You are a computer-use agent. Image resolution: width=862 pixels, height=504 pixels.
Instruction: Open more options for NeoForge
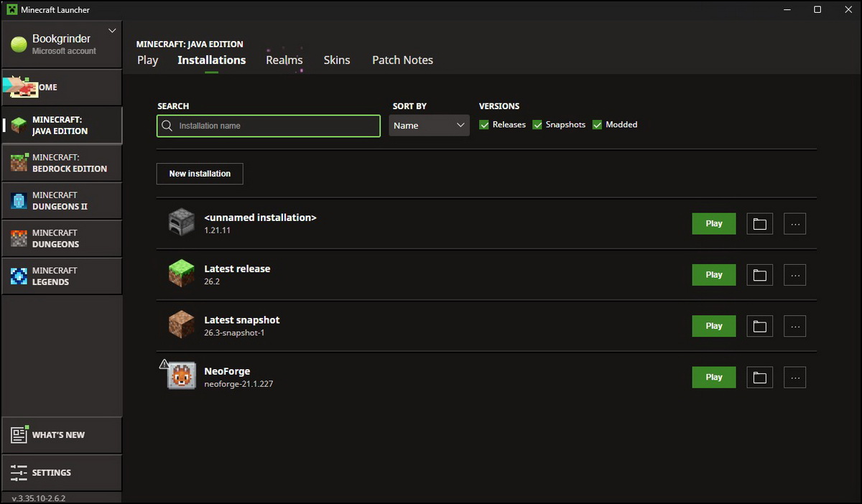[x=794, y=378]
